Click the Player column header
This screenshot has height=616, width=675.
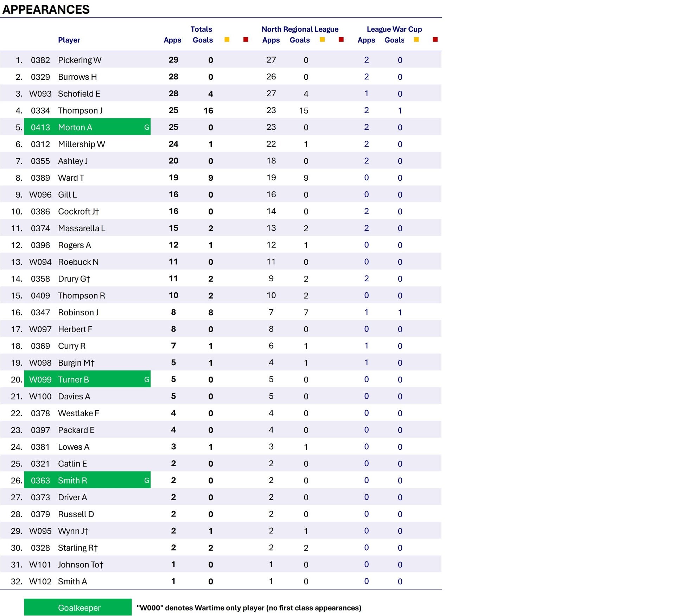(x=69, y=40)
